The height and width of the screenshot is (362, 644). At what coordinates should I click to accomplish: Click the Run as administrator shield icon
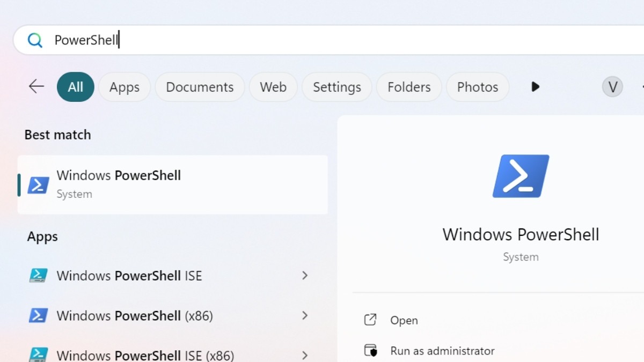tap(370, 351)
